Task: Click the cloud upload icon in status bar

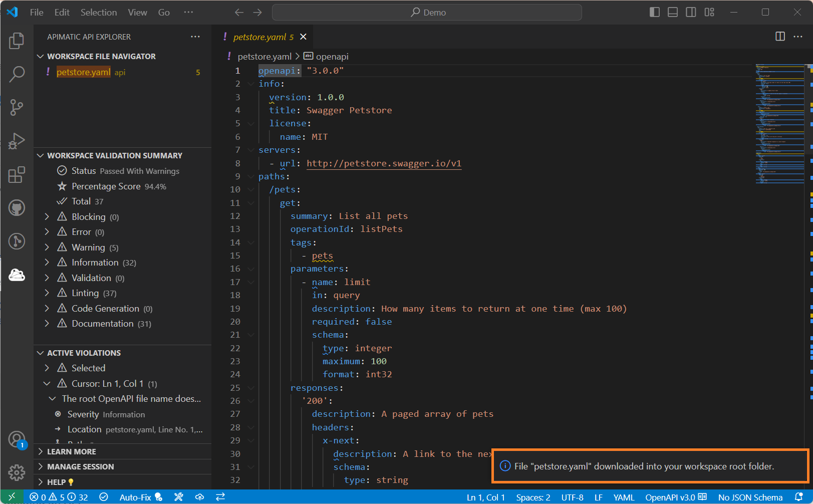Action: (x=199, y=497)
